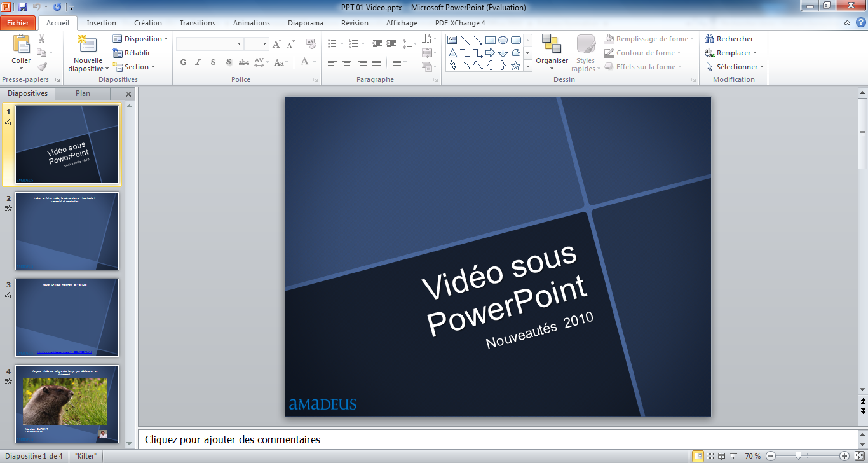Image resolution: width=868 pixels, height=463 pixels.
Task: Open the Fichier tab
Action: (18, 23)
